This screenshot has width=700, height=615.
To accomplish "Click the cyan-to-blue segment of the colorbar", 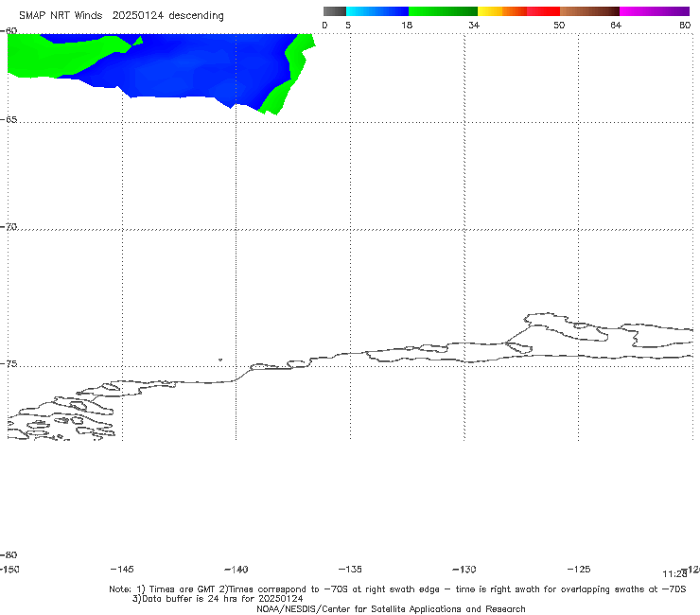I will pos(377,11).
